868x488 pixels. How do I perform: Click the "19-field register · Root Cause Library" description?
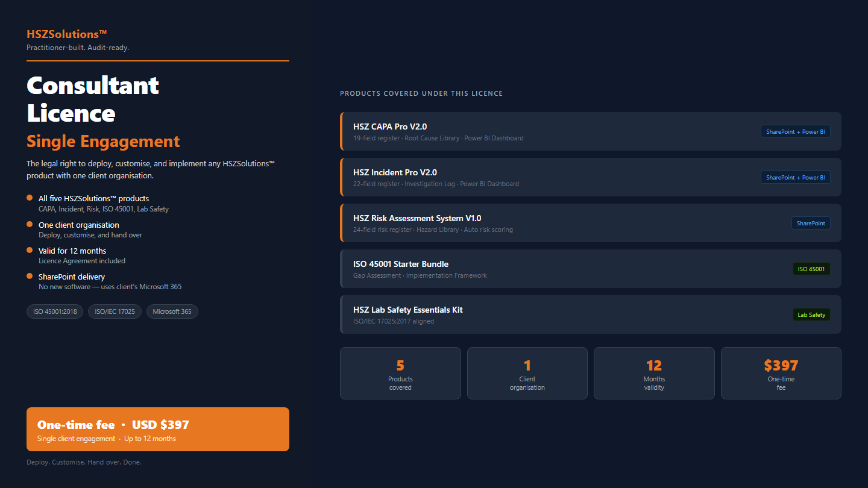[438, 138]
